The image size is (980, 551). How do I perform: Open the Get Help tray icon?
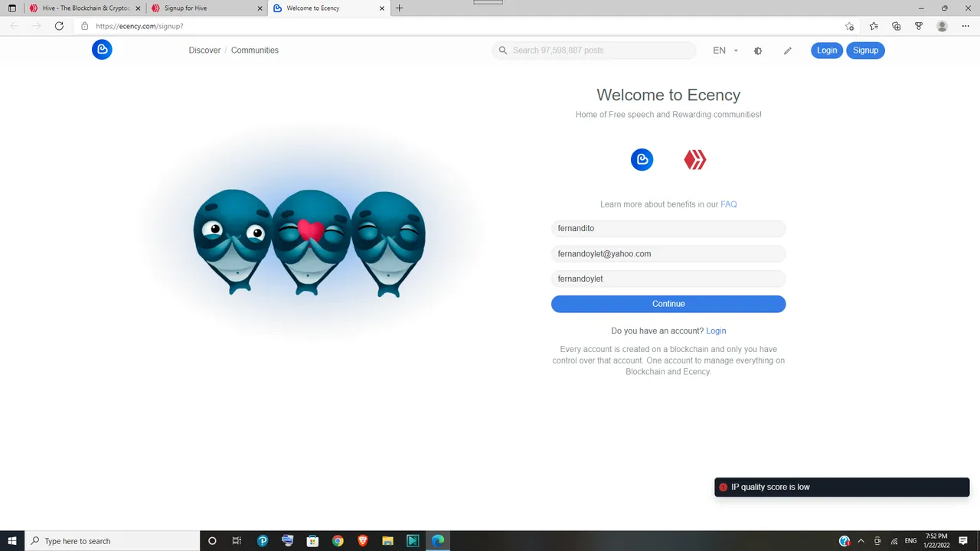click(x=844, y=540)
